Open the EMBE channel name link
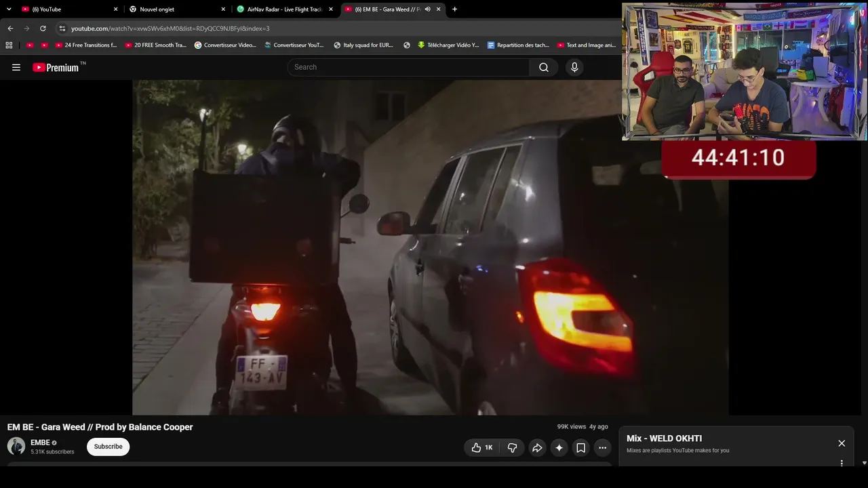This screenshot has height=488, width=868. 40,443
